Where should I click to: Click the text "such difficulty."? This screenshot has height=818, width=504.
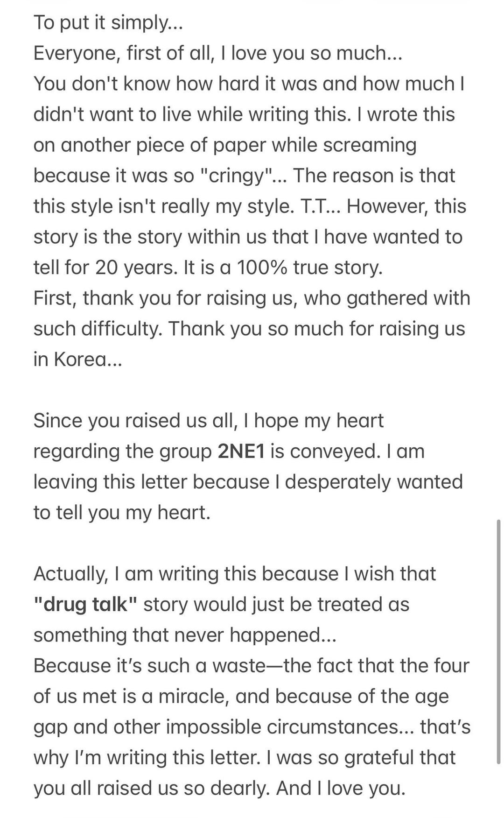coord(98,329)
